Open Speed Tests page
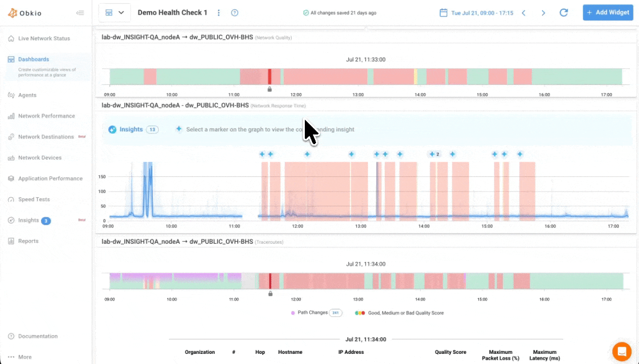The image size is (639, 364). (34, 199)
